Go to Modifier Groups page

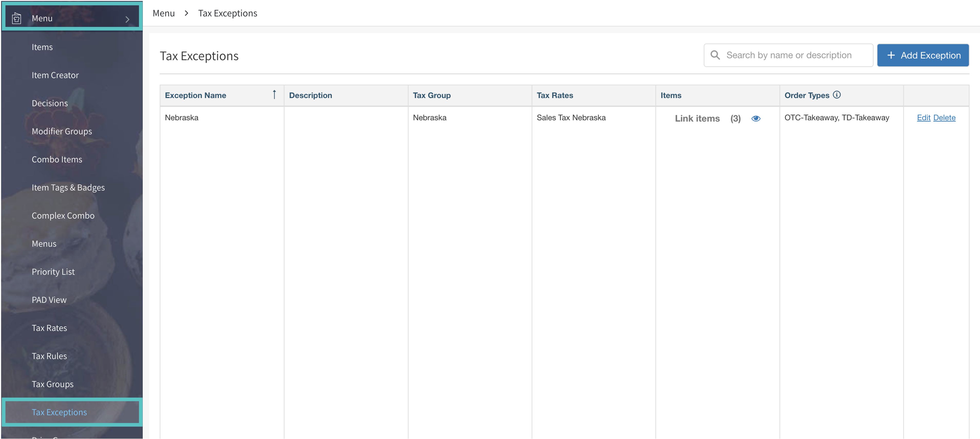(62, 131)
